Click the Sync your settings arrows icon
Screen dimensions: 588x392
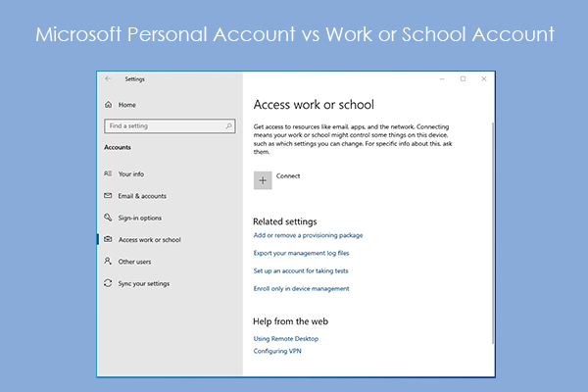coord(108,283)
